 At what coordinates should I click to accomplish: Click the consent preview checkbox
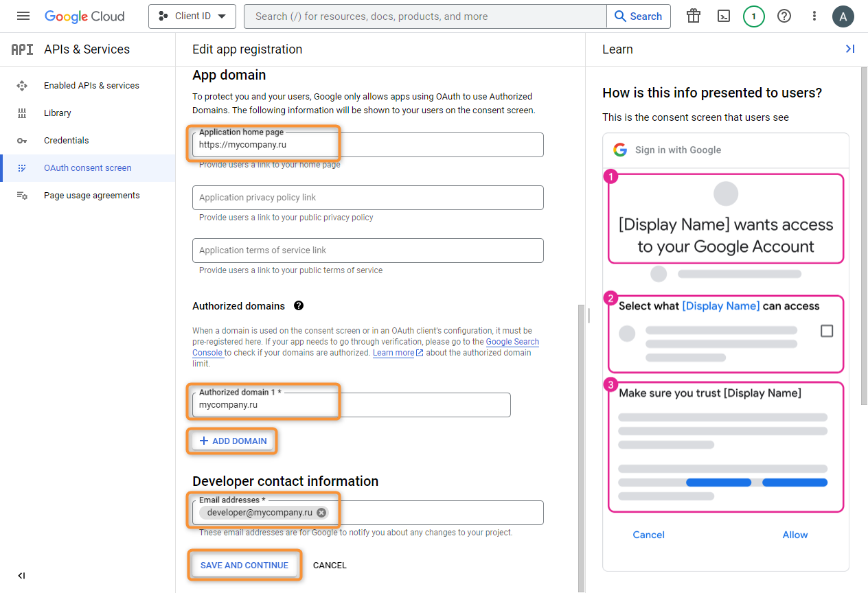[x=827, y=331]
